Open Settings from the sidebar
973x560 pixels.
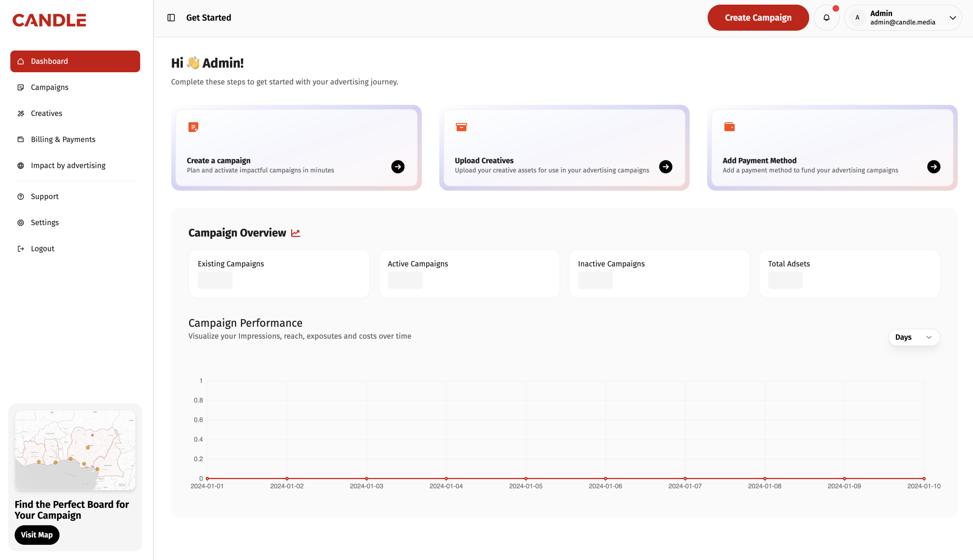tap(44, 223)
